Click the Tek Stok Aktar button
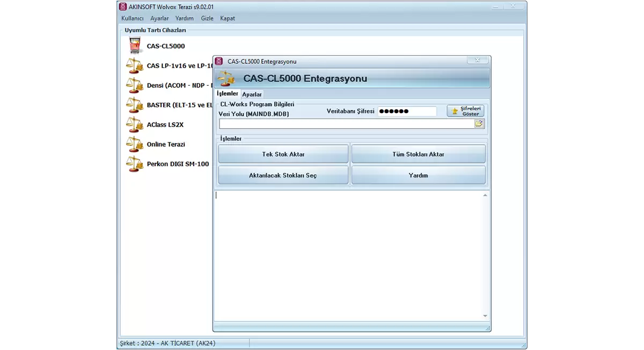The image size is (644, 350). tap(283, 154)
